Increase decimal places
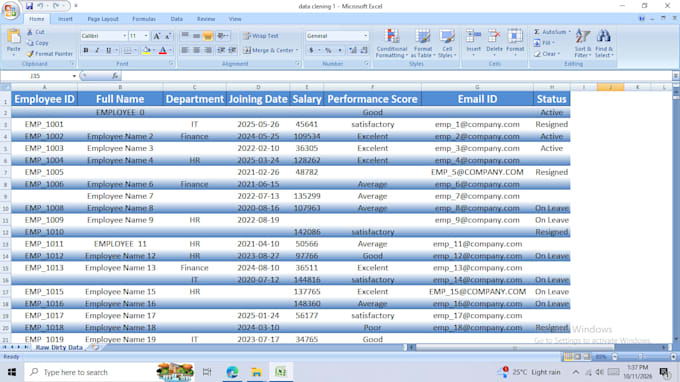Viewport: 680px width, 382px height. [x=353, y=50]
